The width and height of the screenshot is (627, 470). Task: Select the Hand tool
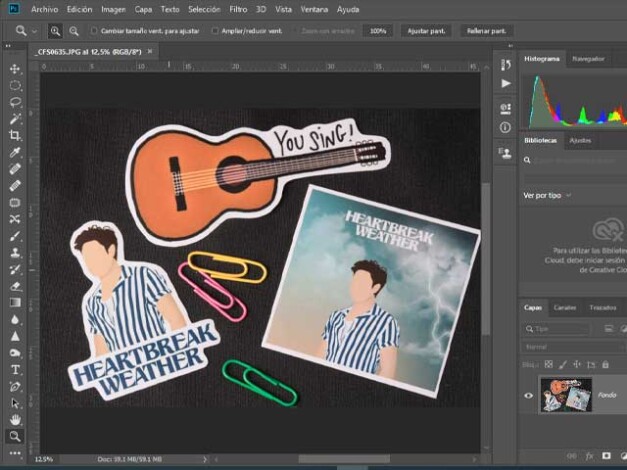point(15,420)
